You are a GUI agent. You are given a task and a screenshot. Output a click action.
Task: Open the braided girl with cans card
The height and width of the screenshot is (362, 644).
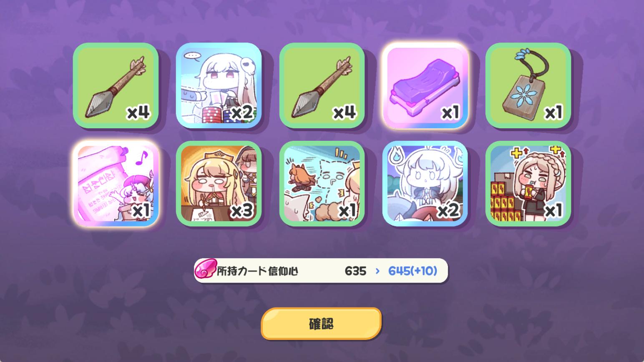528,184
